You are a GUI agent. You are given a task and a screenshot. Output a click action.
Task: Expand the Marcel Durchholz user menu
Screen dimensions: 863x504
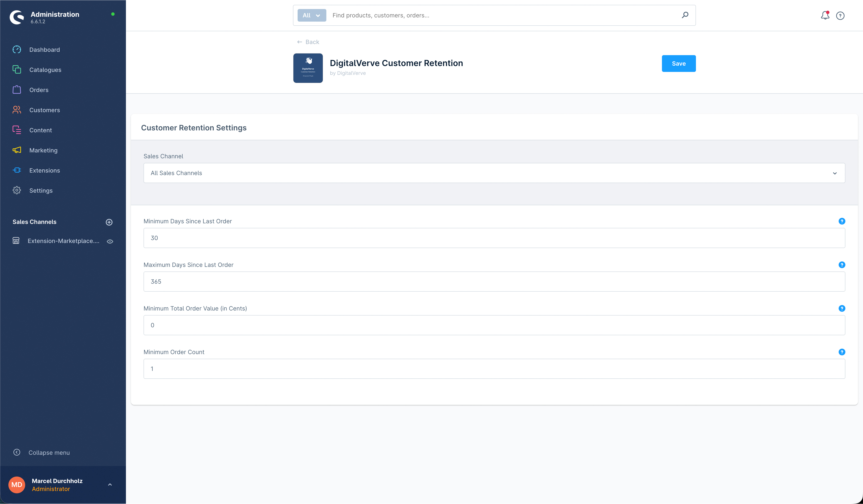(110, 485)
